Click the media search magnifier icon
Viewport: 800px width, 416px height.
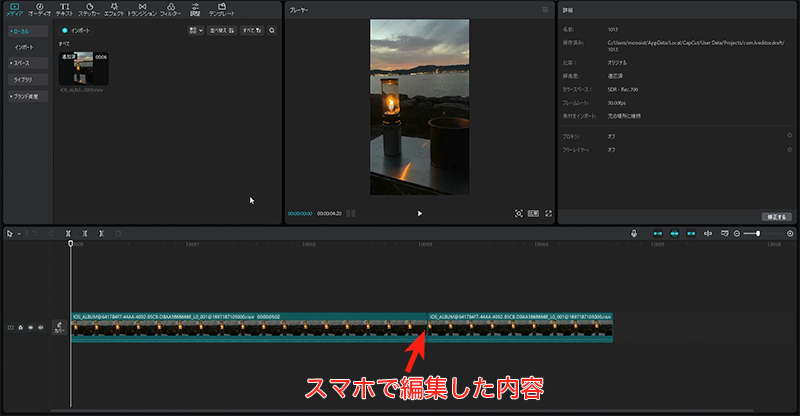click(272, 31)
